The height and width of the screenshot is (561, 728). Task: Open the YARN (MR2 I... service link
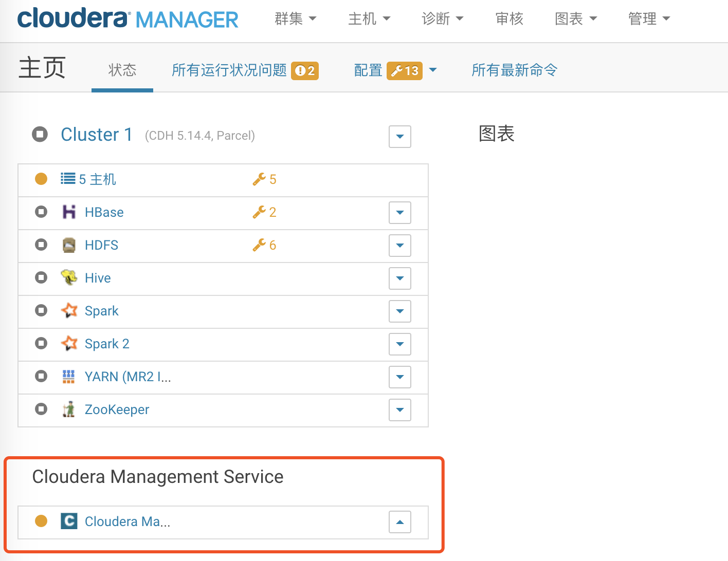click(128, 377)
